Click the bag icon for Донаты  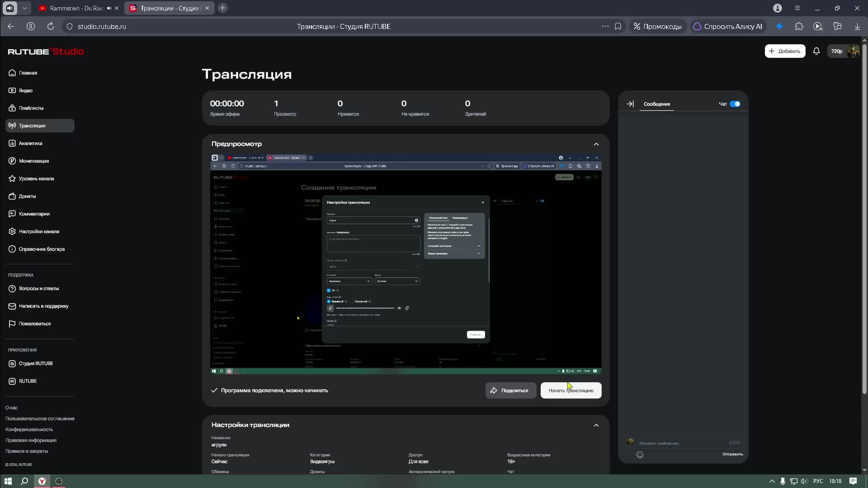(12, 196)
